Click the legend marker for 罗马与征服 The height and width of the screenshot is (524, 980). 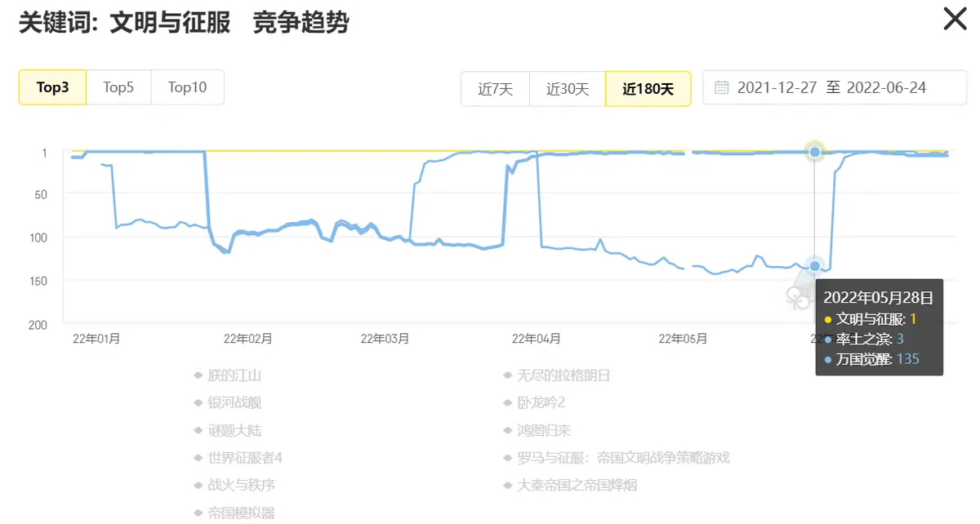506,457
